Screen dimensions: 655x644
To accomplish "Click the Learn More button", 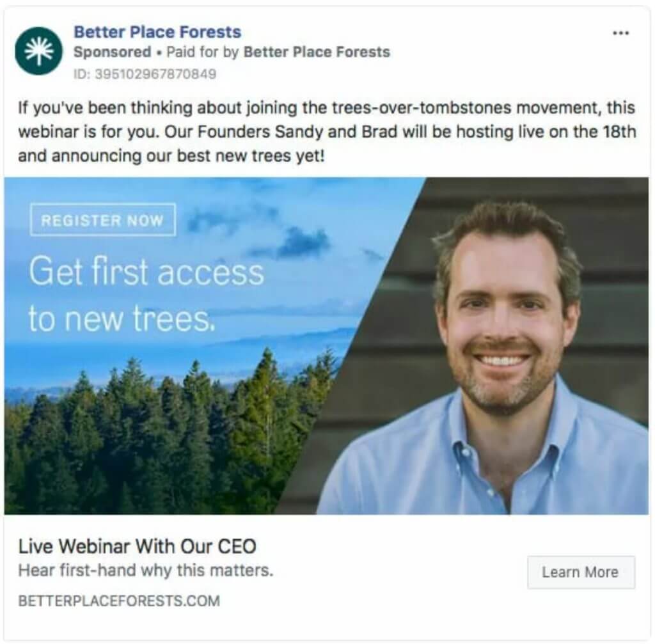I will click(x=581, y=572).
